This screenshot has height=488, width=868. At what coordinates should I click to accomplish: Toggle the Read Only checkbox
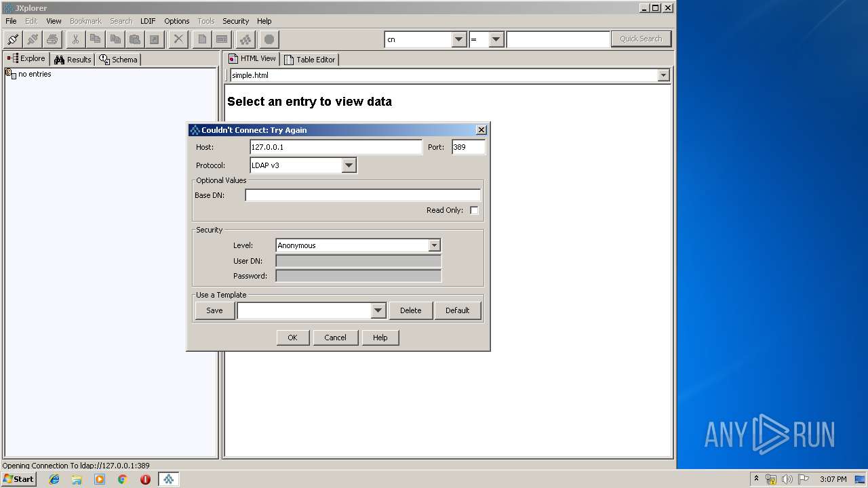point(474,210)
